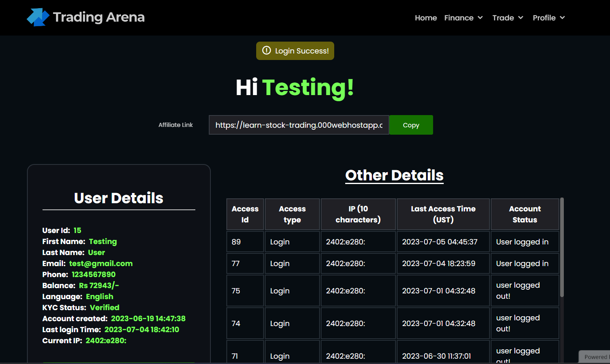Click the User Details panel heading
The height and width of the screenshot is (364, 610).
118,198
